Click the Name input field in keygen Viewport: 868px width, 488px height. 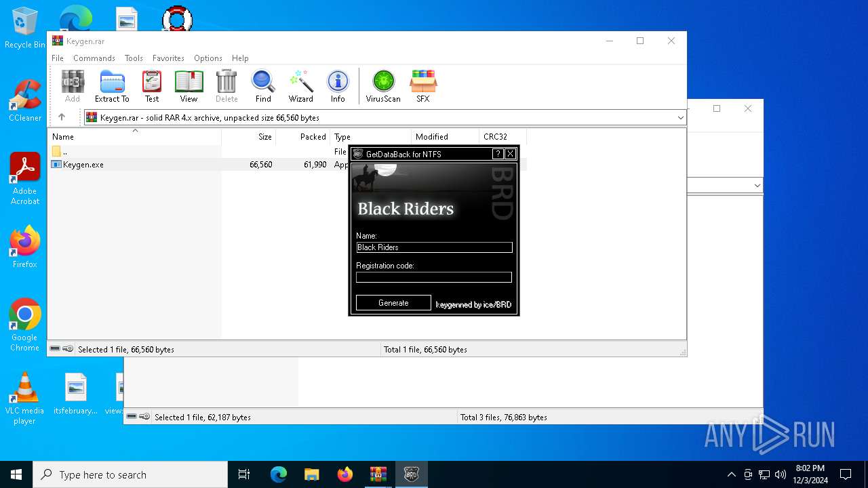pyautogui.click(x=434, y=247)
